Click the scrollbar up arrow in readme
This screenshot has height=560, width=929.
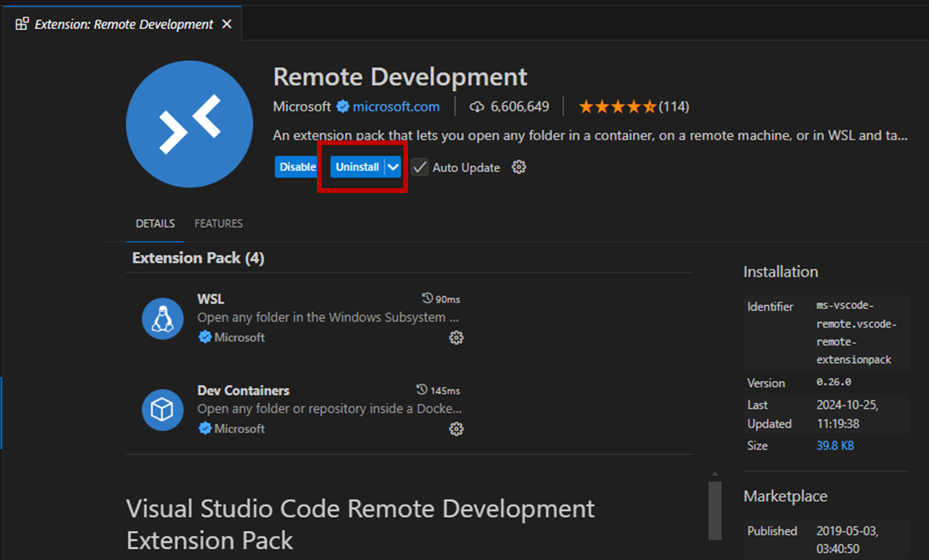click(x=715, y=475)
